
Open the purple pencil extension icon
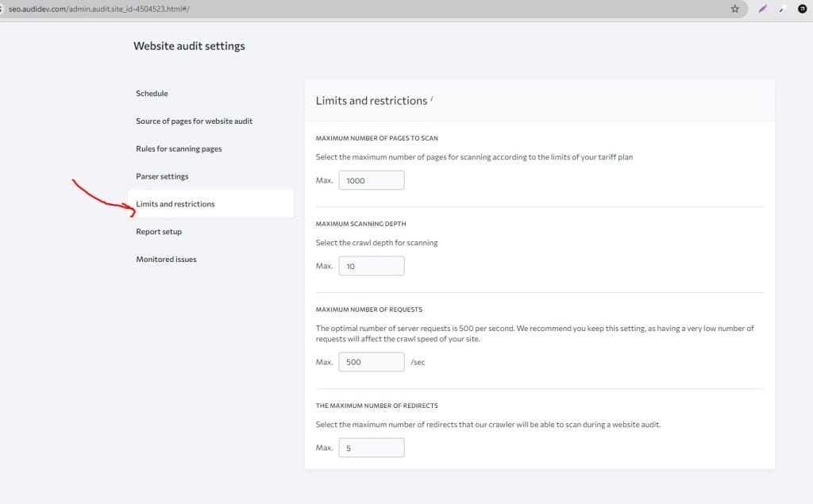click(765, 9)
